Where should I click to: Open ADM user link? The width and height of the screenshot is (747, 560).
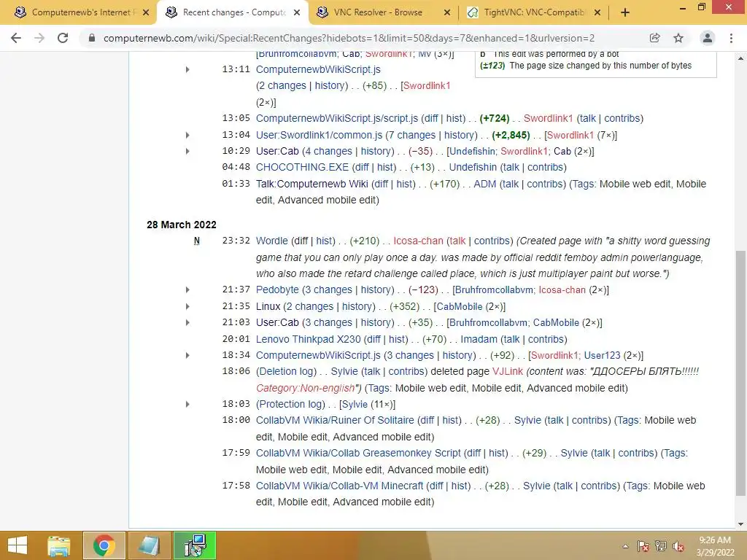pyautogui.click(x=484, y=184)
